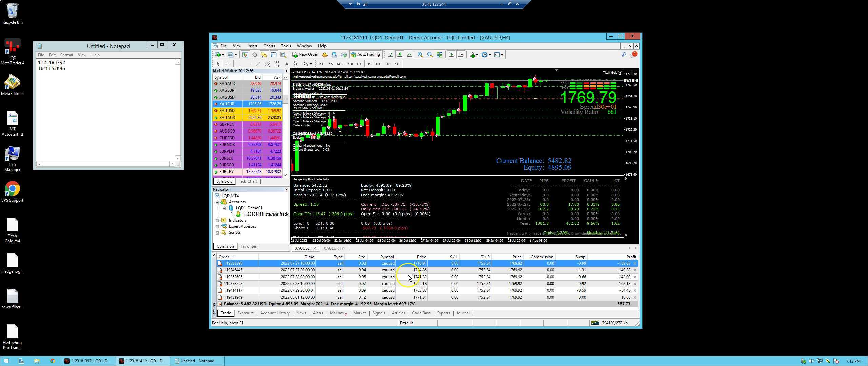Click the Zoom Out chart icon
The image size is (868, 366).
pyautogui.click(x=430, y=55)
